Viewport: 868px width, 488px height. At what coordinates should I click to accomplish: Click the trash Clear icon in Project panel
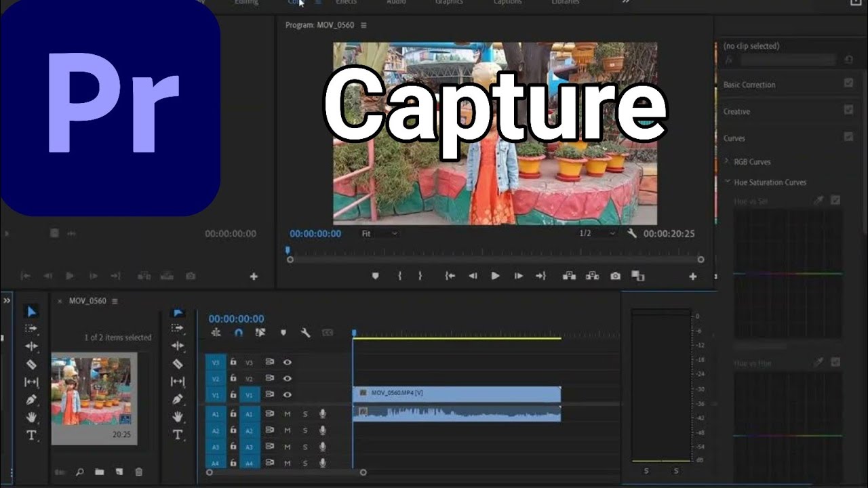[138, 472]
